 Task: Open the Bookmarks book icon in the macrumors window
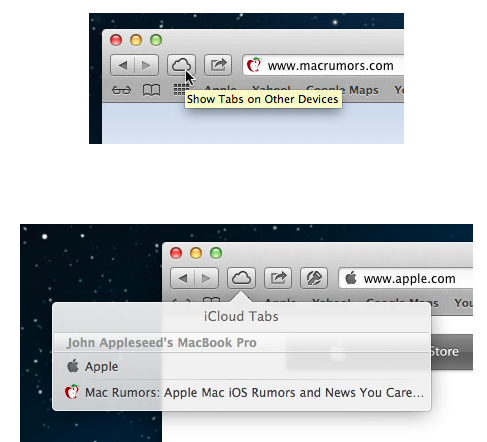coord(151,90)
